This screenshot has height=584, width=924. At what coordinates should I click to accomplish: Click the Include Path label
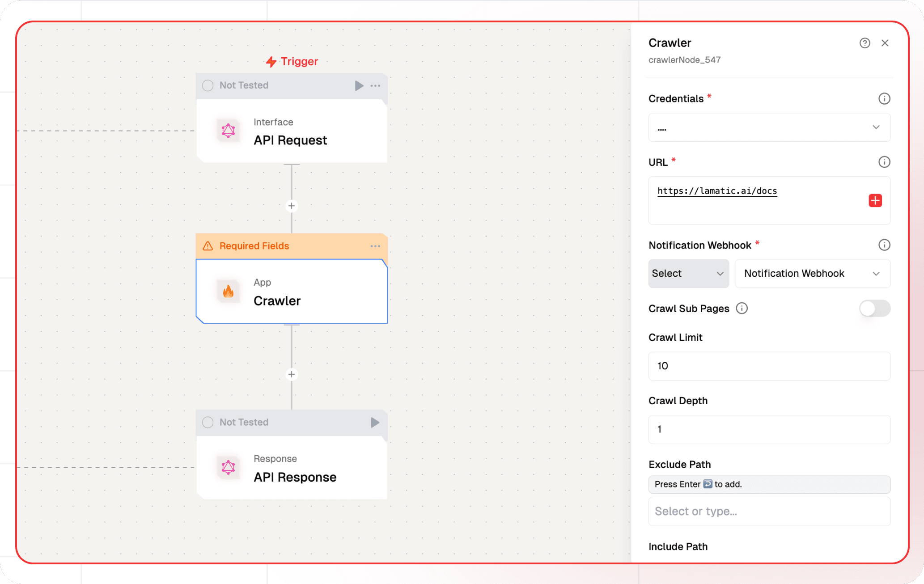(x=678, y=546)
